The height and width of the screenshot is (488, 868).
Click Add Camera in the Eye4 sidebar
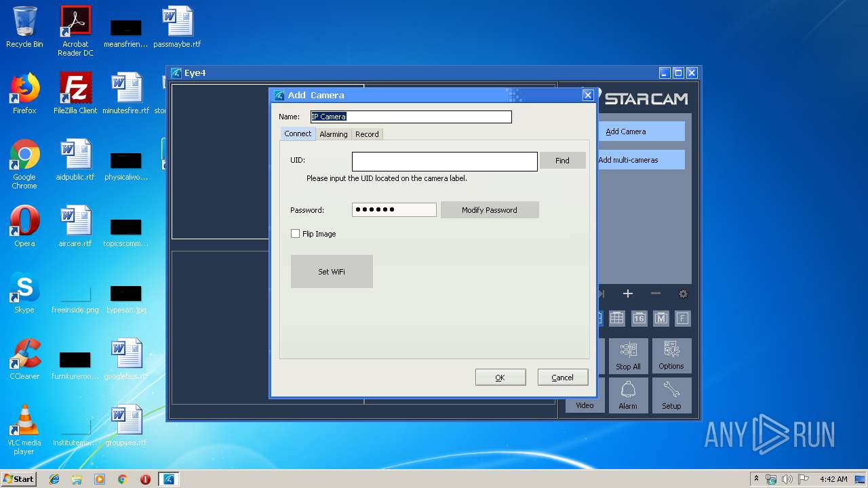(x=641, y=131)
